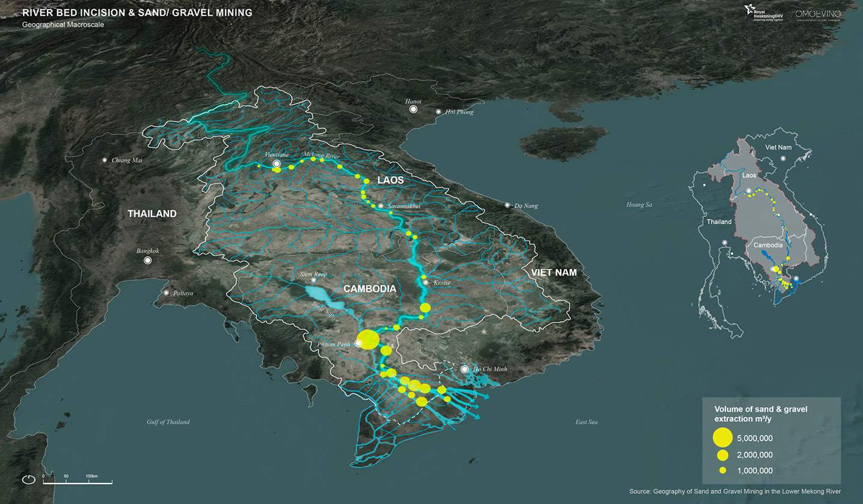Click the CAMBODIA label on main map

[370, 289]
